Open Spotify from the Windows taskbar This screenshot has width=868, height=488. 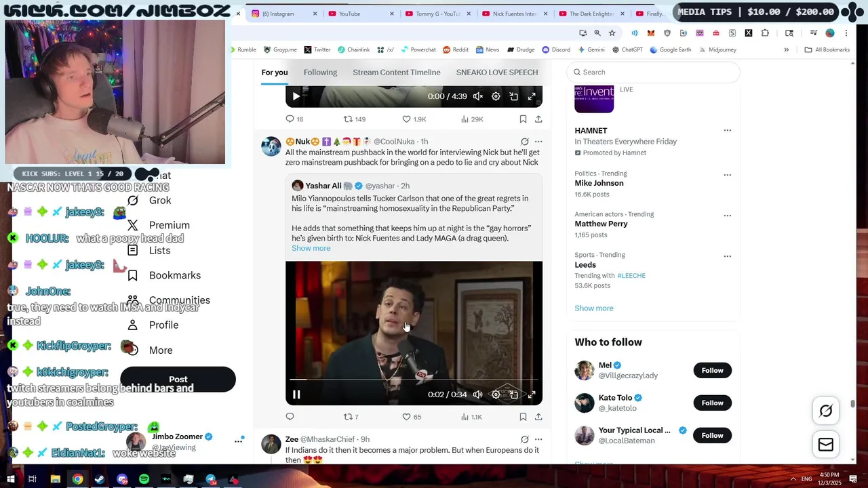pyautogui.click(x=144, y=479)
